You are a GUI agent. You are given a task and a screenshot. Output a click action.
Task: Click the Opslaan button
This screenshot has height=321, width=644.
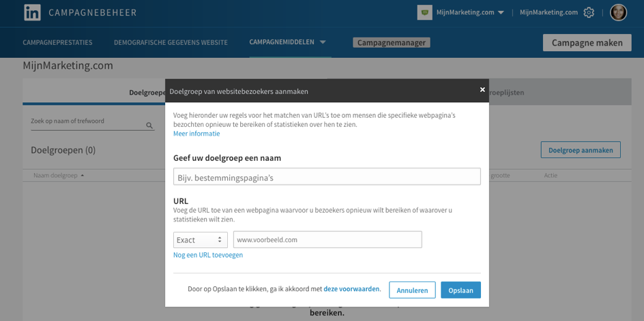[x=460, y=290]
